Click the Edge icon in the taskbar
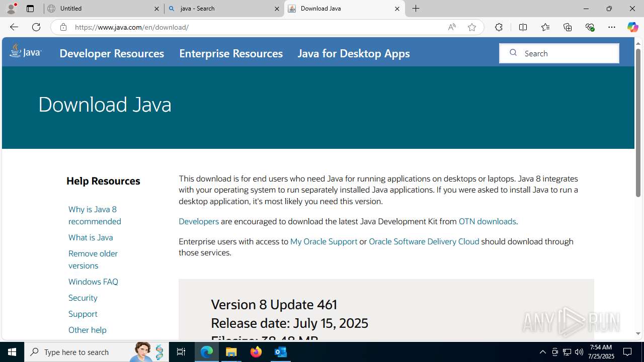The image size is (644, 362). click(x=207, y=352)
